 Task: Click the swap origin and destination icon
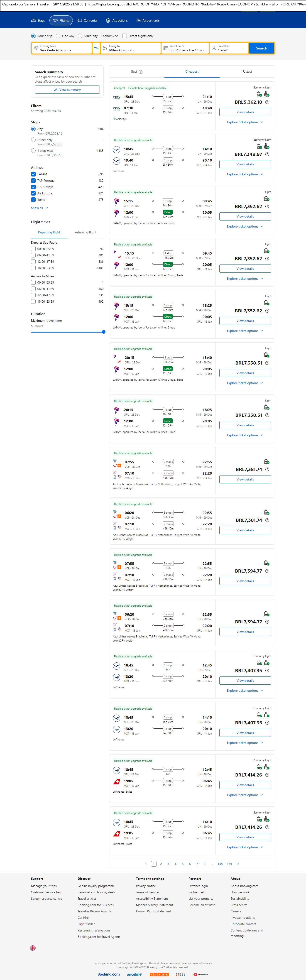96,48
